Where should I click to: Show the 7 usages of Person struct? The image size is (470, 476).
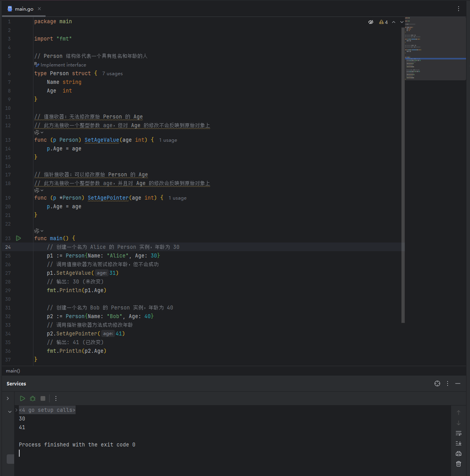[x=112, y=74]
